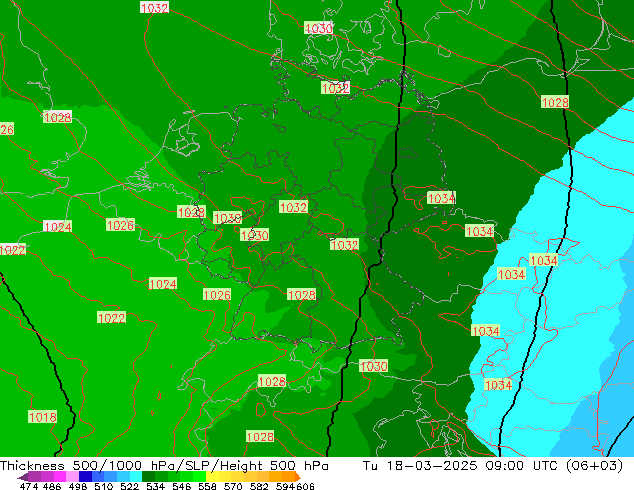The width and height of the screenshot is (634, 490).
Task: Click the first yellow swatch in the legend
Action: [x=212, y=477]
